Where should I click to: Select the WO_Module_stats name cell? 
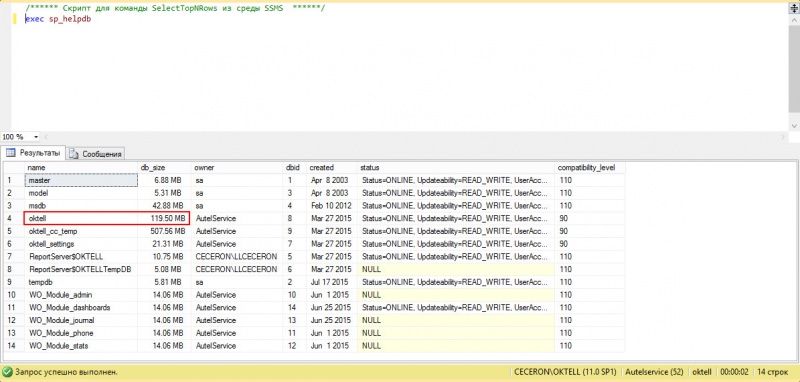coord(81,346)
